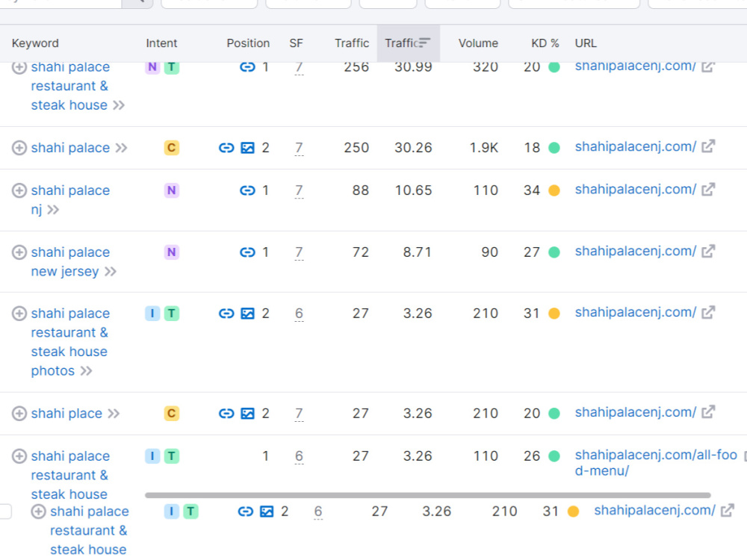
Task: Click the image pack icon in the 'shahi place' row
Action: [247, 414]
